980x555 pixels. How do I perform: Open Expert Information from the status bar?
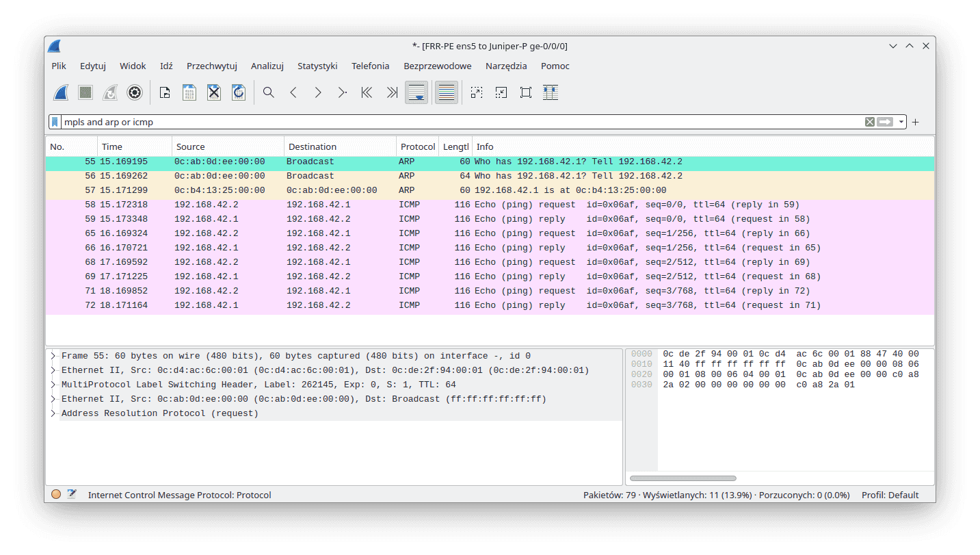(56, 493)
